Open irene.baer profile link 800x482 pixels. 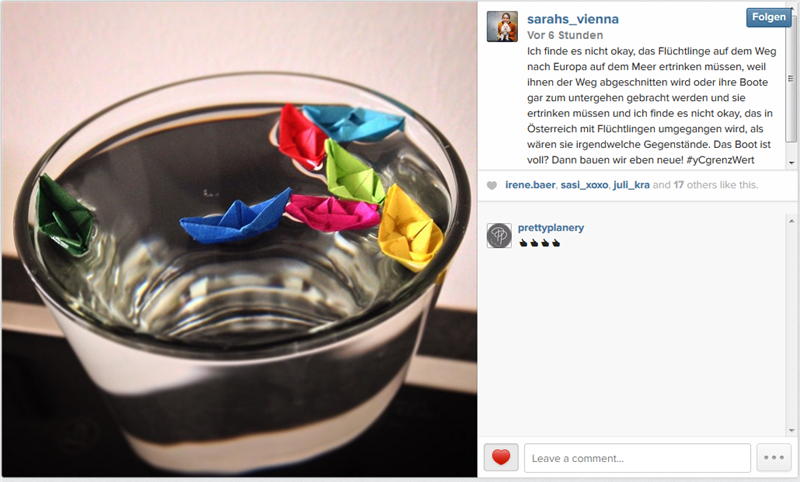[x=530, y=185]
